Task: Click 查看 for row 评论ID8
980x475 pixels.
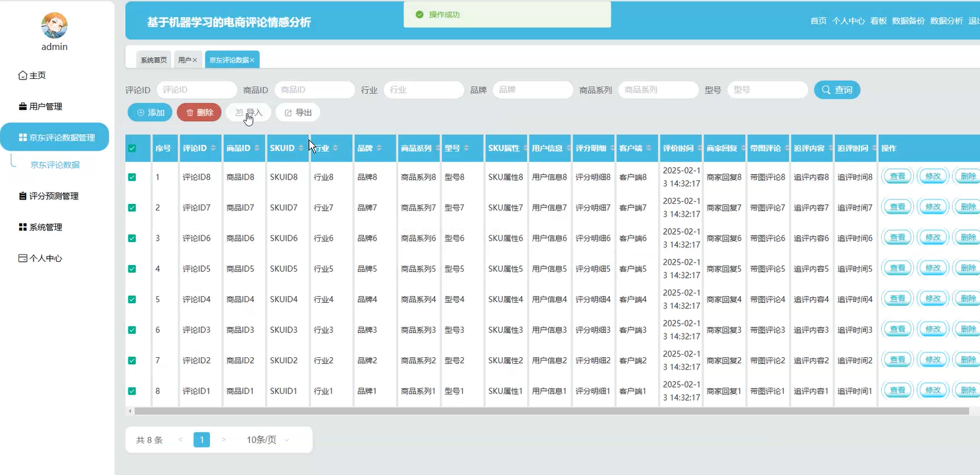Action: pyautogui.click(x=898, y=176)
